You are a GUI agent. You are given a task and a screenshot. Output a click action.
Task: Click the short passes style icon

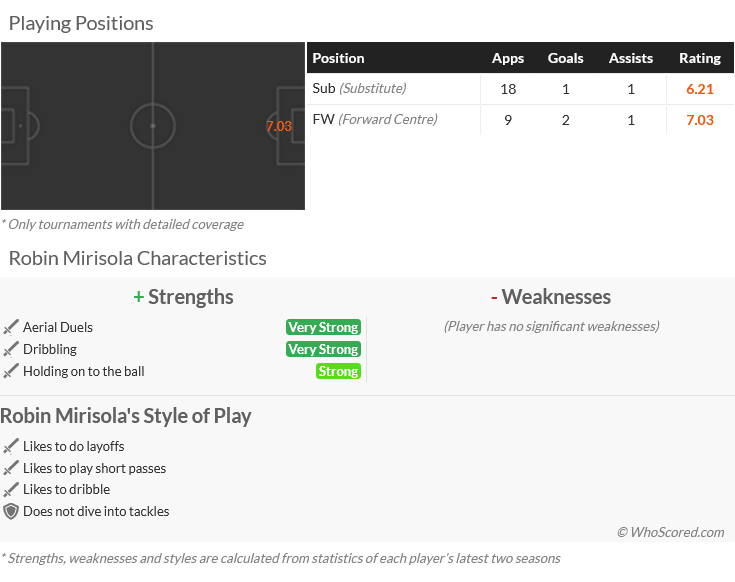[11, 468]
